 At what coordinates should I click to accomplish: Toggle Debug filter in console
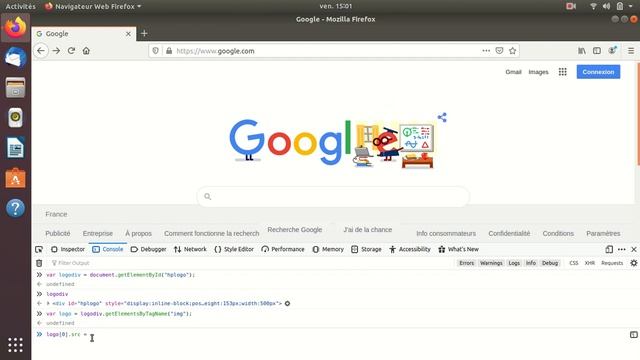coord(550,263)
